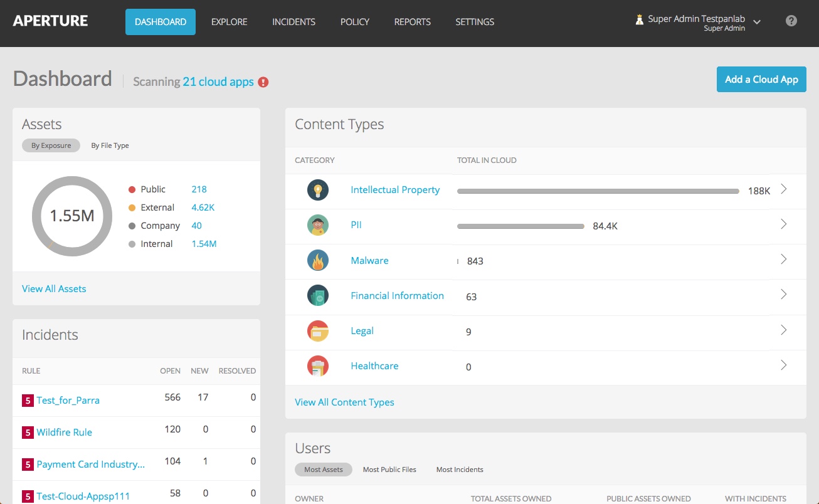
Task: Click the scanning alert badge icon
Action: [263, 81]
